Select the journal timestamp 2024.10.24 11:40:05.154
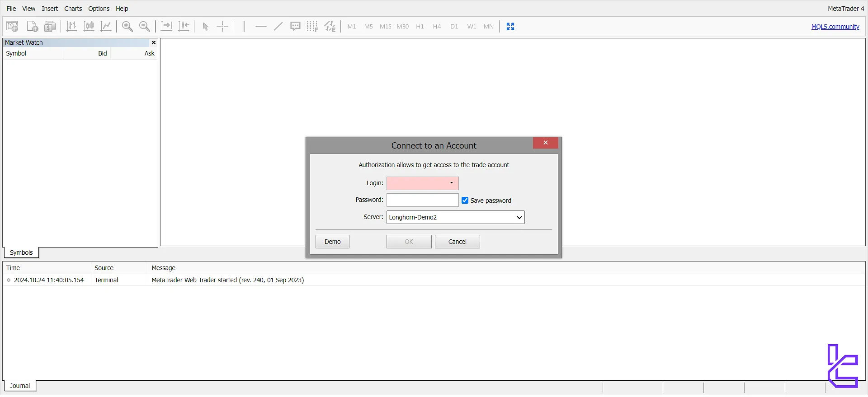 click(x=49, y=280)
